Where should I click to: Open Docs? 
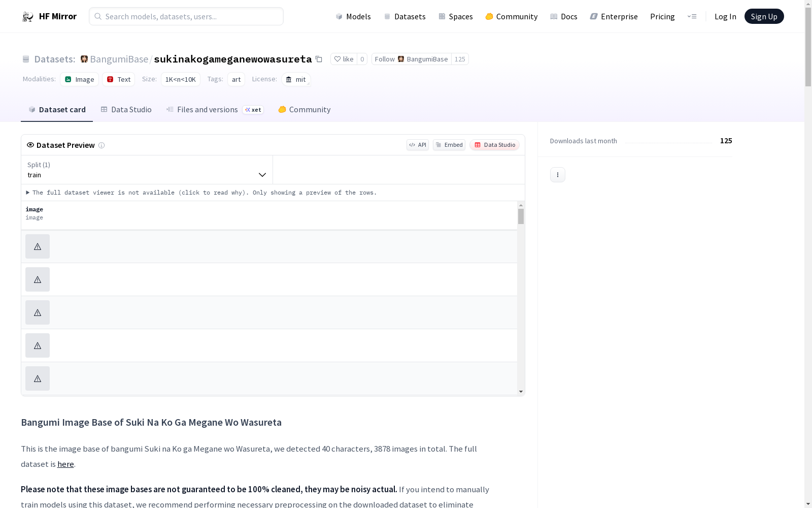click(563, 16)
